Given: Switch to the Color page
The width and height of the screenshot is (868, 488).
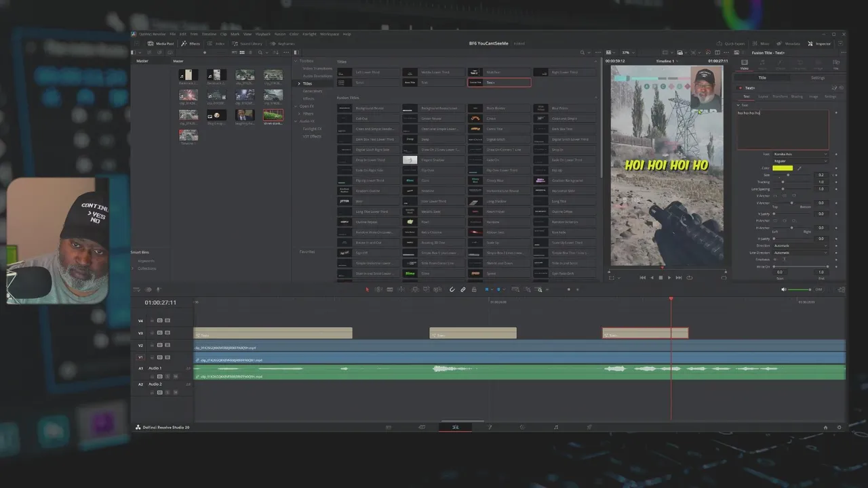Looking at the screenshot, I should (x=522, y=427).
